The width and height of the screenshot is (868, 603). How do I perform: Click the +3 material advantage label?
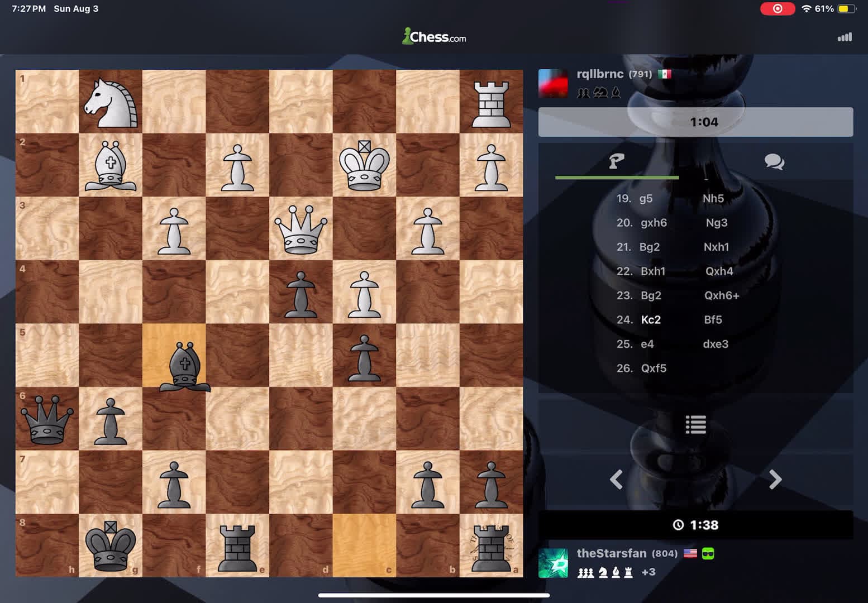pyautogui.click(x=648, y=572)
